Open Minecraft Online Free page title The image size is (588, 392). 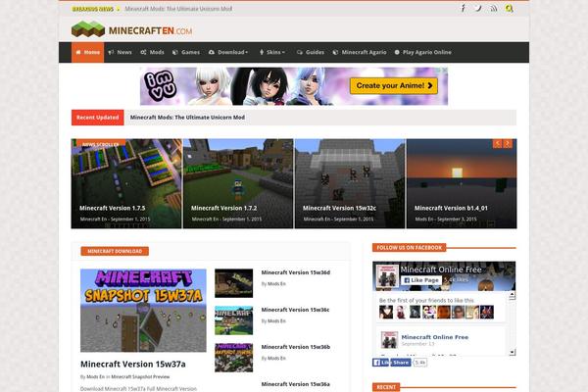tap(441, 269)
